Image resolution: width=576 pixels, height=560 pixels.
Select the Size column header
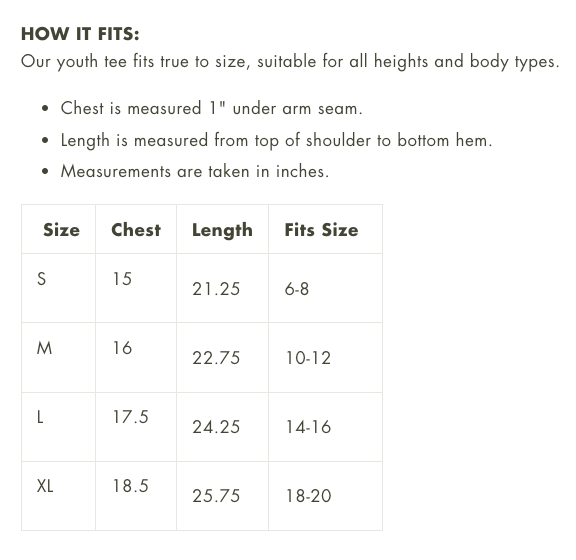pyautogui.click(x=61, y=230)
